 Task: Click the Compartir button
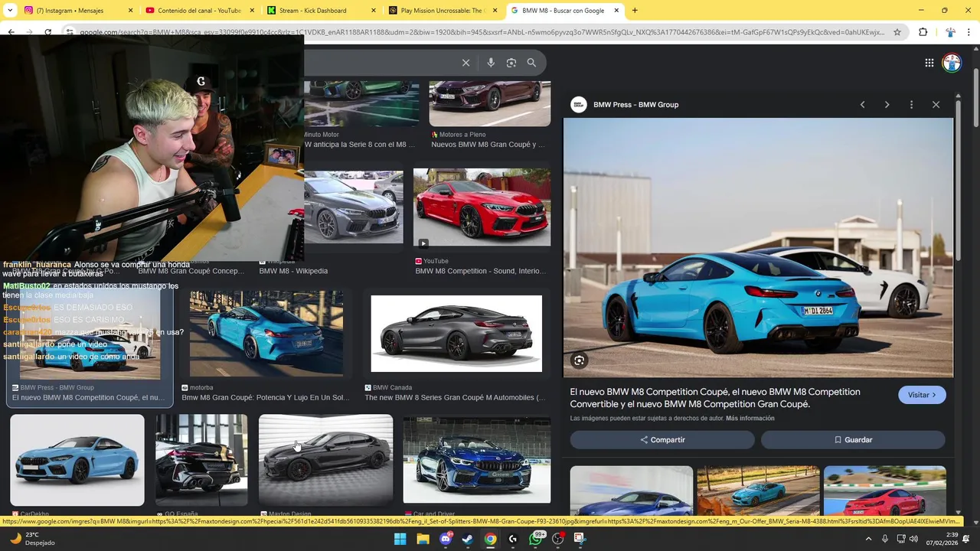pyautogui.click(x=662, y=440)
